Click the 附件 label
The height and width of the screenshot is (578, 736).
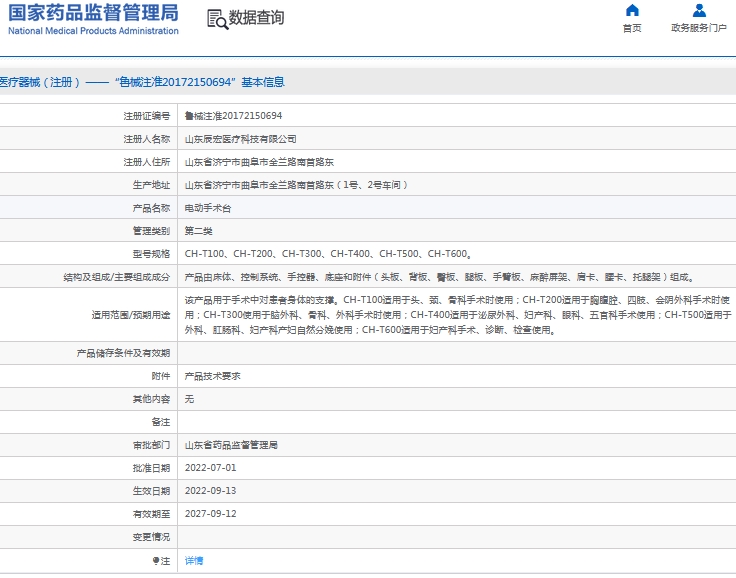click(x=161, y=376)
